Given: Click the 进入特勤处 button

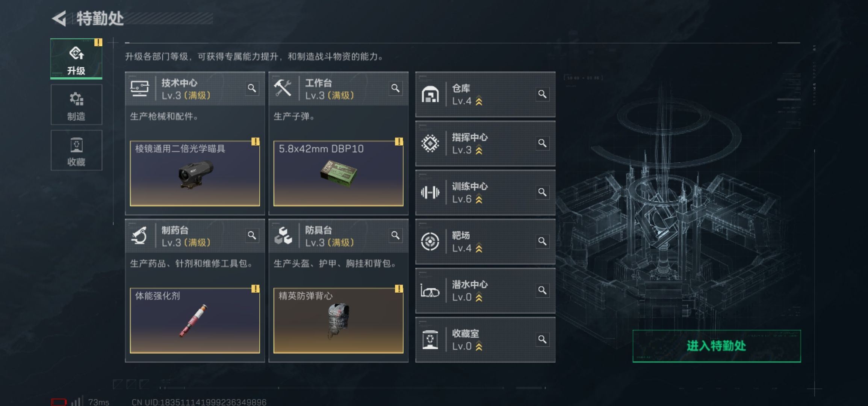Looking at the screenshot, I should 717,346.
